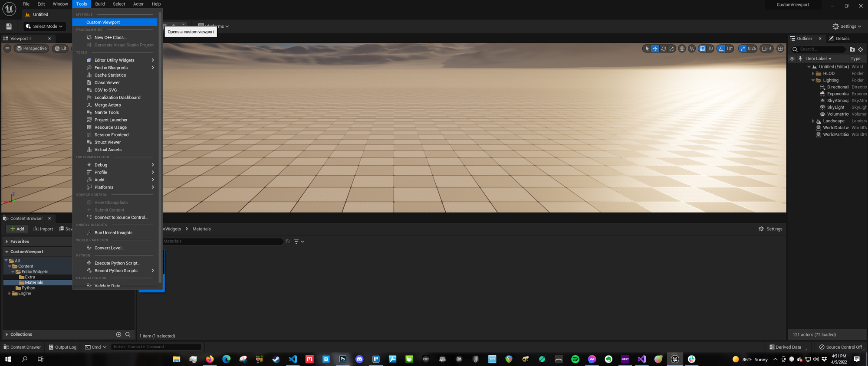
Task: Expand the HLOD folder in Outliner
Action: click(813, 74)
